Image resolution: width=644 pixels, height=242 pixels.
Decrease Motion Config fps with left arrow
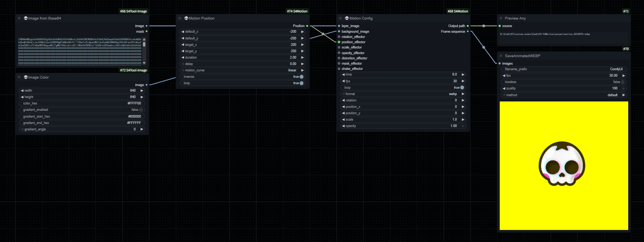pos(343,81)
